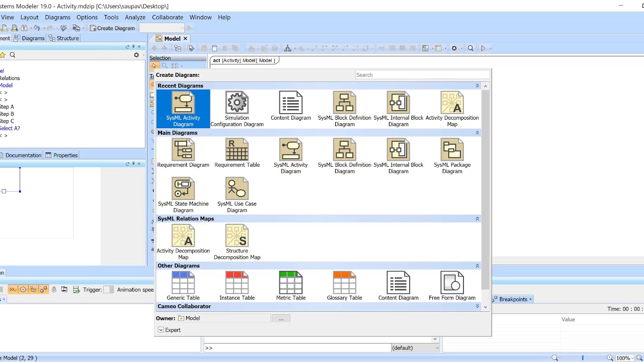644x362 pixels.
Task: Choose Activity Decomposition Map under SysML Relation Maps
Action: click(183, 242)
